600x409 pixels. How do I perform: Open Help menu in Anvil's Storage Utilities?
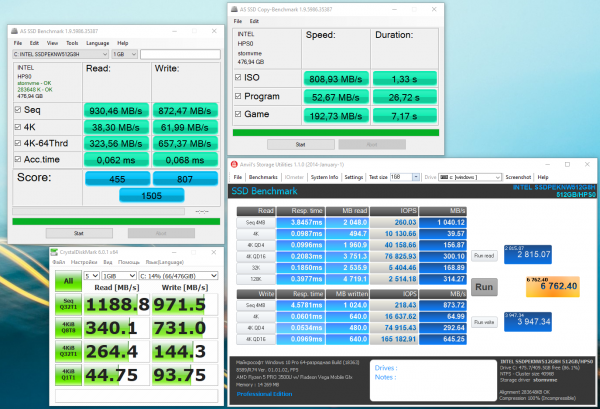click(x=543, y=177)
